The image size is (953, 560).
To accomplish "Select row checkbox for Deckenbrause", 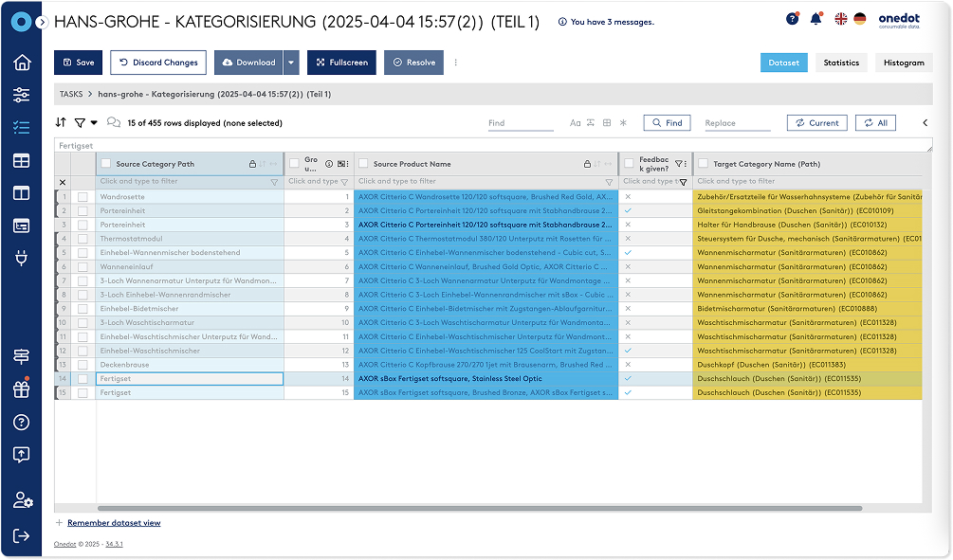I will [82, 365].
